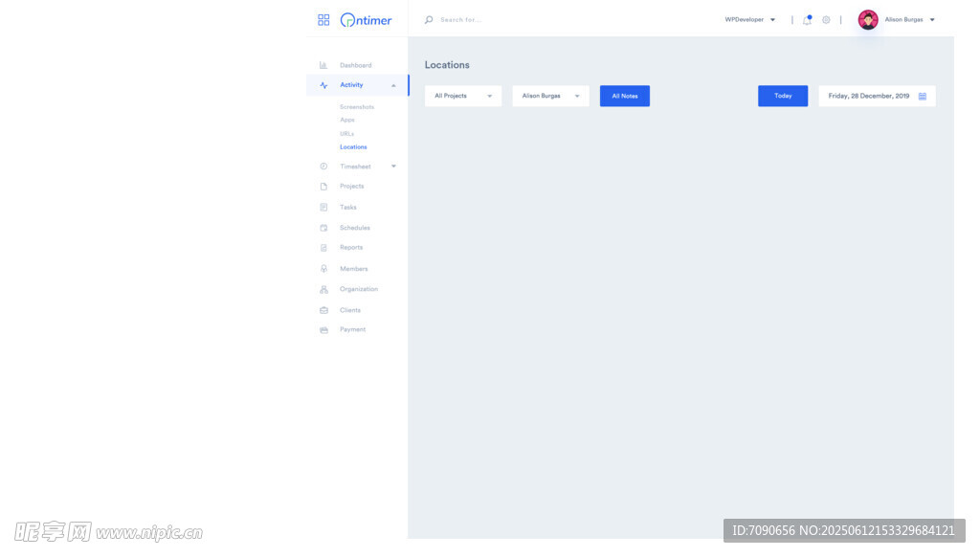Viewport: 980px width, 557px height.
Task: Go to Clients page
Action: coord(350,310)
